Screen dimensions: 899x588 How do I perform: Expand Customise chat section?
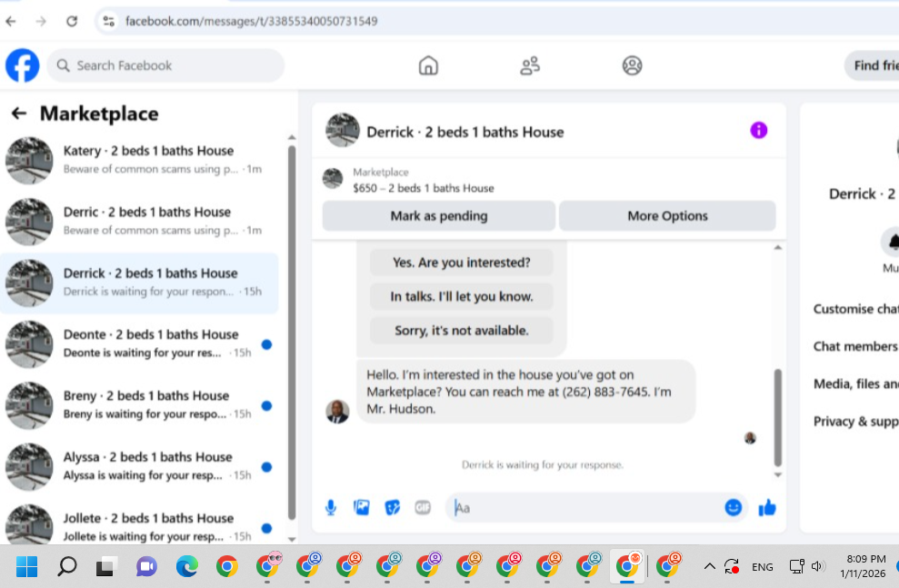856,309
